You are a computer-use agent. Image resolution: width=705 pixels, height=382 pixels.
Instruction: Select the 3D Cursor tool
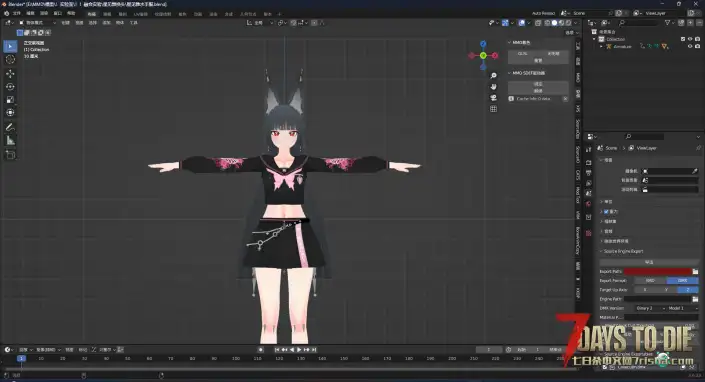click(x=10, y=59)
